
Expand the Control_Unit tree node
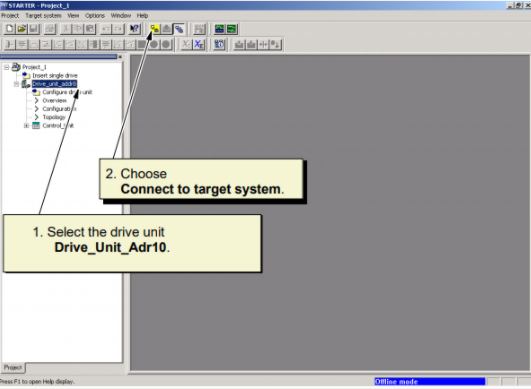26,126
